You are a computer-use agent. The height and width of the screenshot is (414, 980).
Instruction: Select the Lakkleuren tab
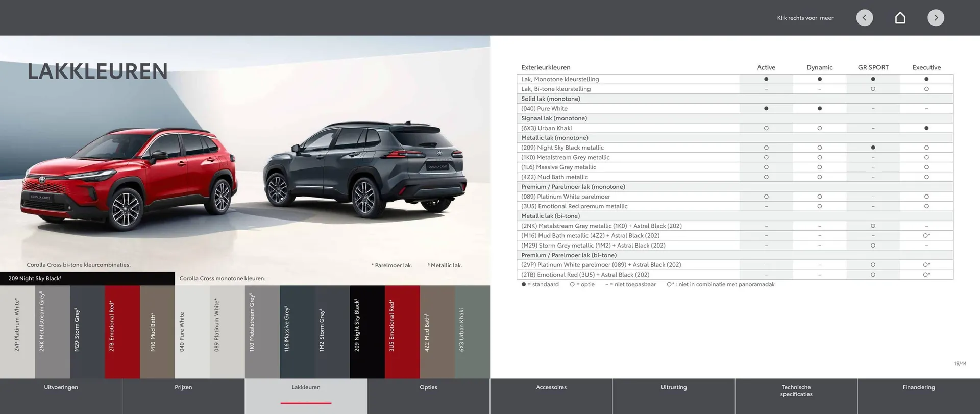coord(306,396)
